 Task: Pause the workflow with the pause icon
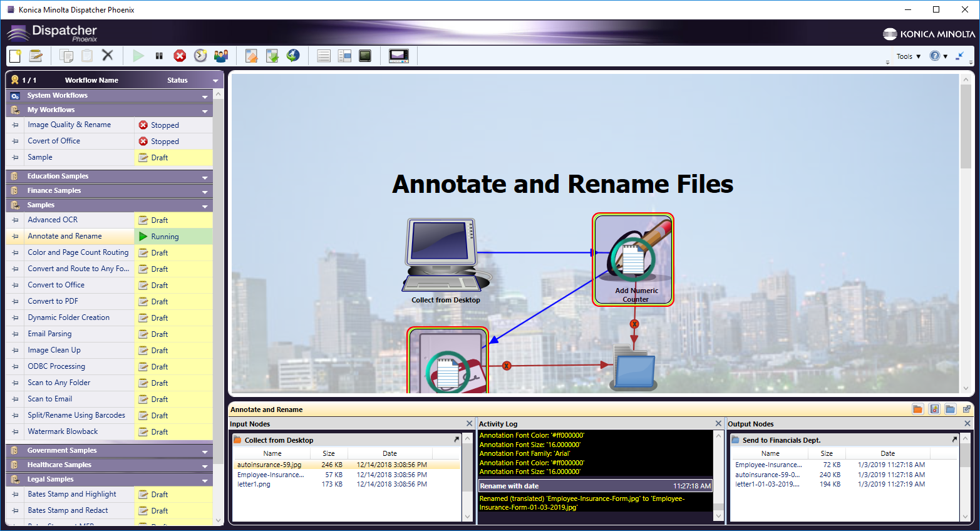coord(159,56)
